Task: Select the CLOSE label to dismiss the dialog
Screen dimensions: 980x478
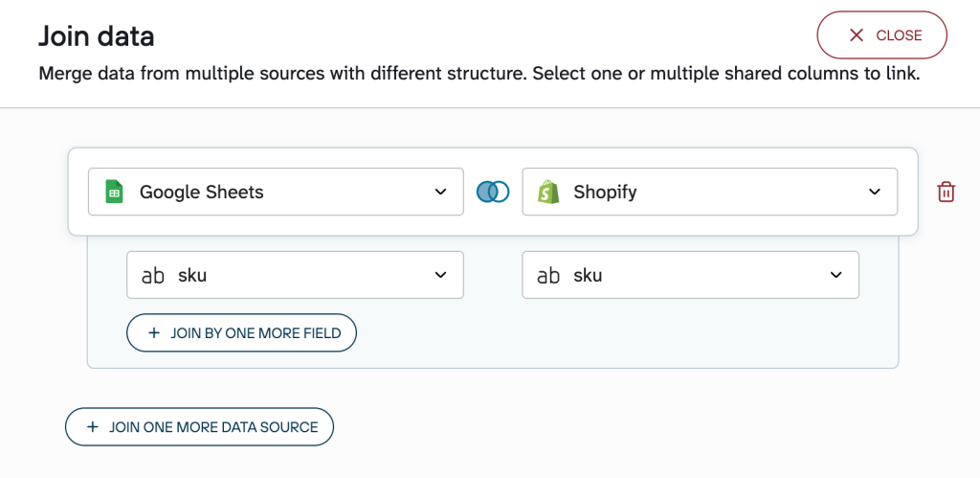Action: click(899, 35)
